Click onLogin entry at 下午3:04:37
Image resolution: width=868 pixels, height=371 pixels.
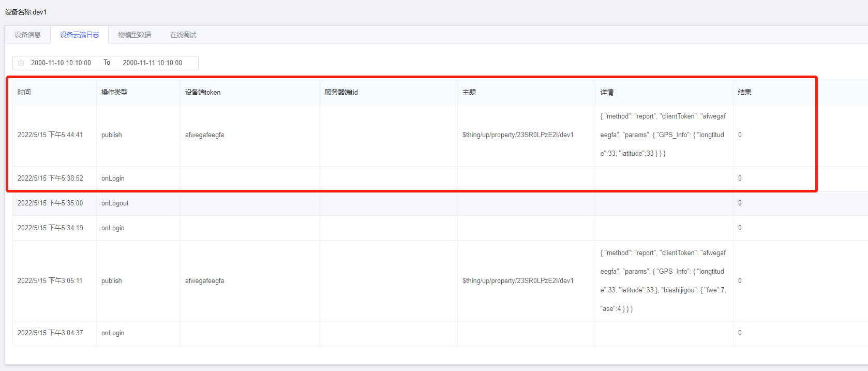tap(113, 333)
